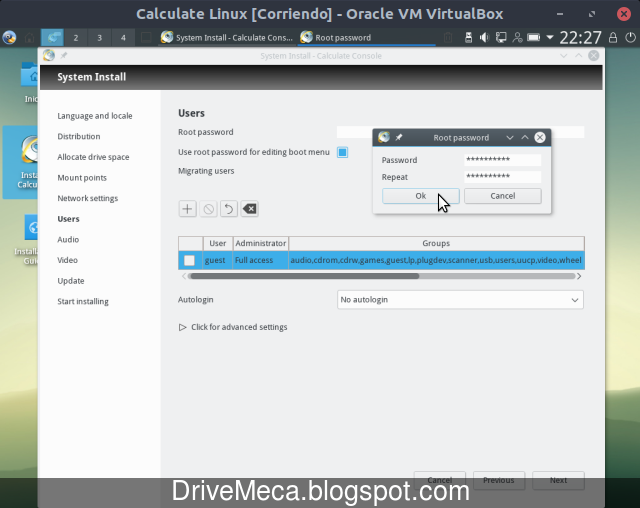Click the Groups column header

pyautogui.click(x=436, y=243)
